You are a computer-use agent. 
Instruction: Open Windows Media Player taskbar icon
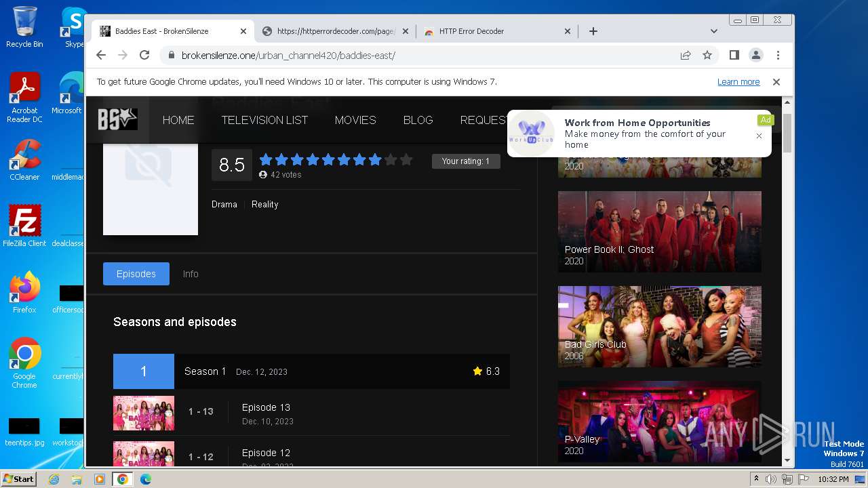point(100,479)
